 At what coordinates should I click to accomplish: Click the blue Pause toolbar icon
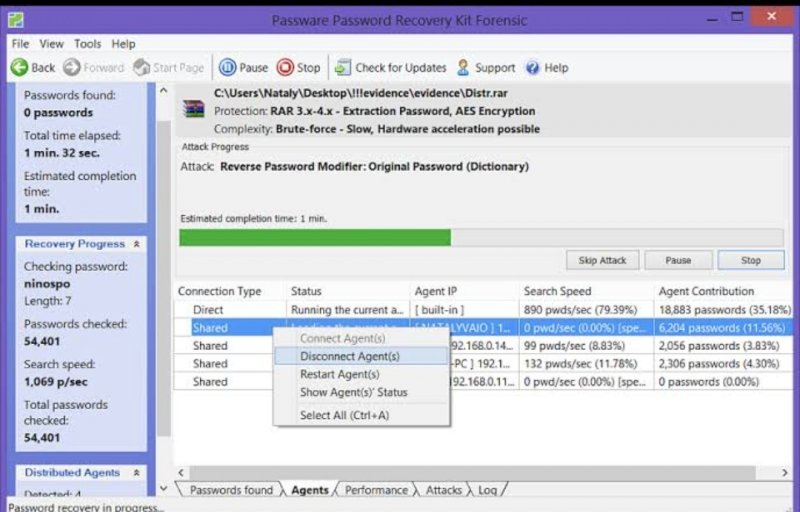click(x=228, y=67)
